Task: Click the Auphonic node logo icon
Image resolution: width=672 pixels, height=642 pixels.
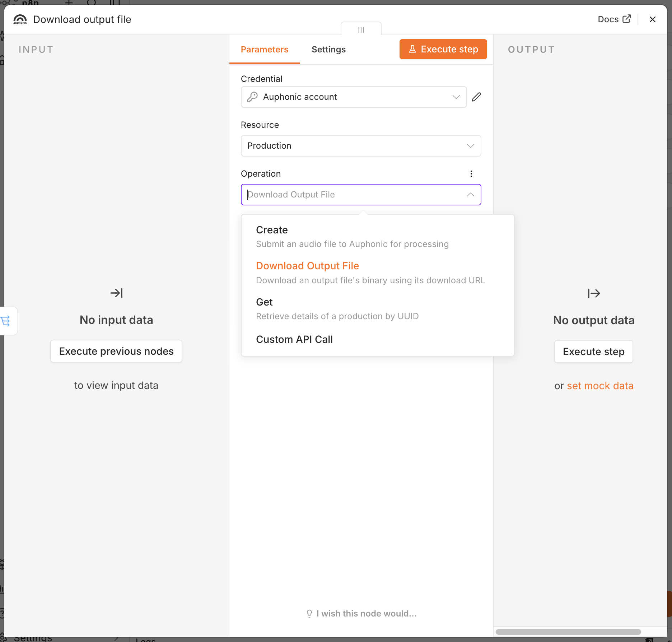Action: pos(20,19)
